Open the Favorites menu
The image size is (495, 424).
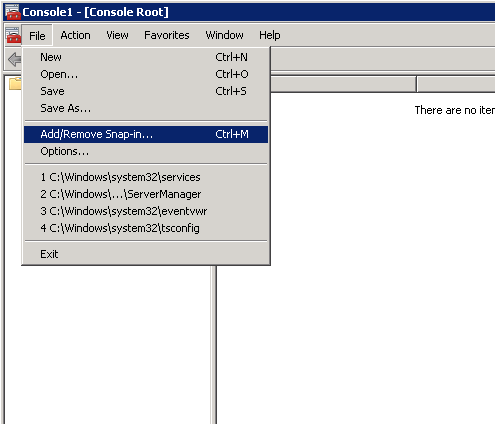[x=167, y=35]
